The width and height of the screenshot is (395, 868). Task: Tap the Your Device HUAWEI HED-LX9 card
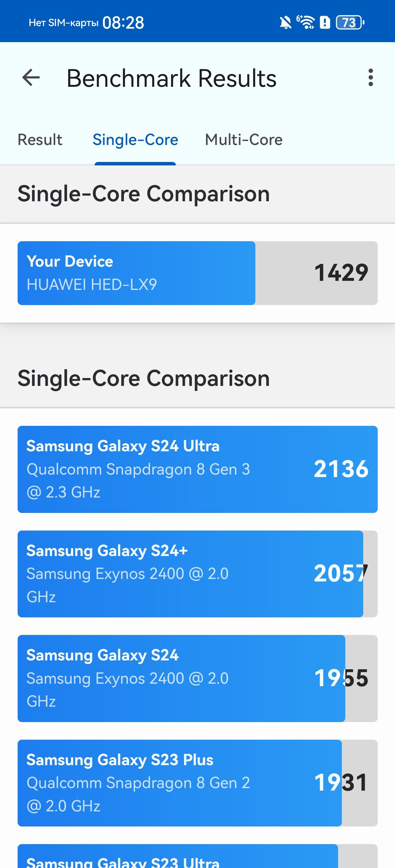pyautogui.click(x=197, y=273)
